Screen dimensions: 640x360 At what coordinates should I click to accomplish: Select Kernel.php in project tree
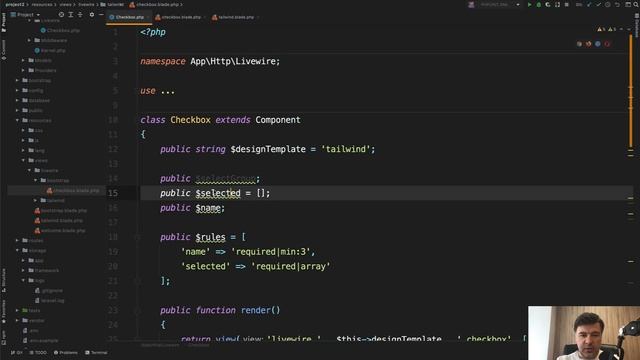50,51
